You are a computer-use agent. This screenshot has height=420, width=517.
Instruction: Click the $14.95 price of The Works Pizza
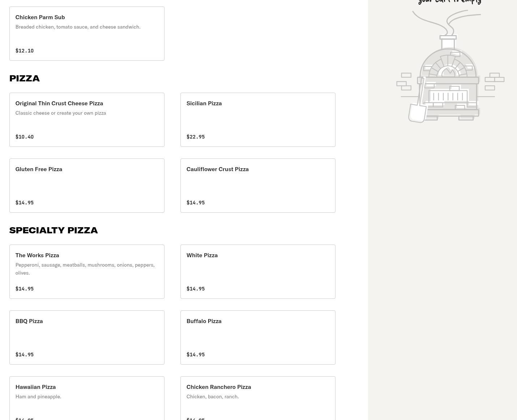25,289
